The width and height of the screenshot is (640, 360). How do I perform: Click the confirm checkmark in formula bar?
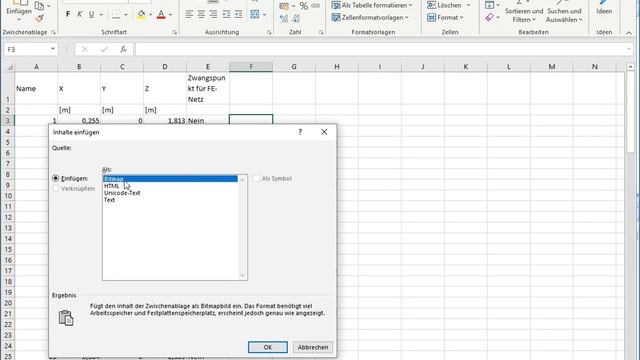coord(104,49)
